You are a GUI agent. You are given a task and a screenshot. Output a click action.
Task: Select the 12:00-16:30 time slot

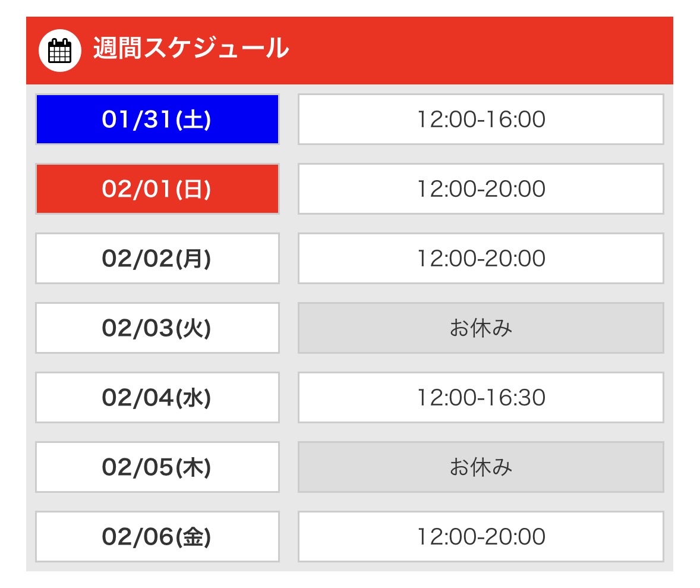[480, 397]
